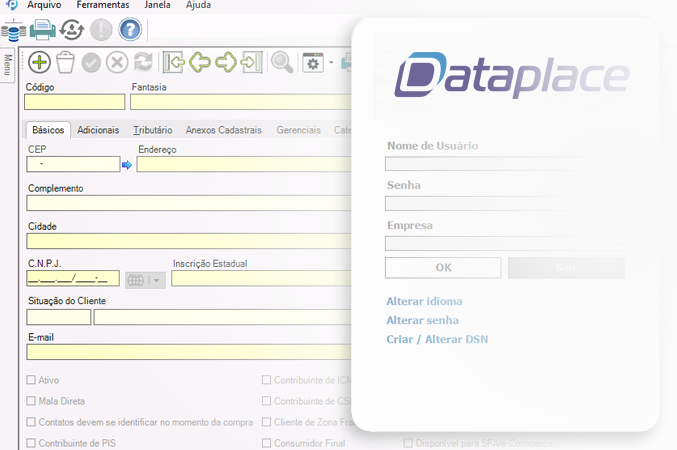The width and height of the screenshot is (677, 450).
Task: Click the Complemento input field
Action: [189, 203]
